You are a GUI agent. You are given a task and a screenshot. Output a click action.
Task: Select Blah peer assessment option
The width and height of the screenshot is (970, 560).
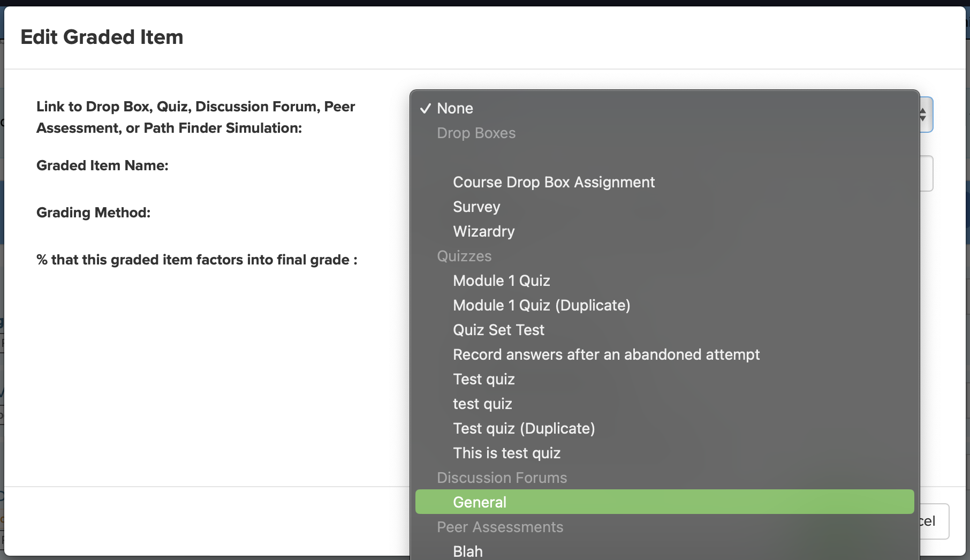point(664,551)
